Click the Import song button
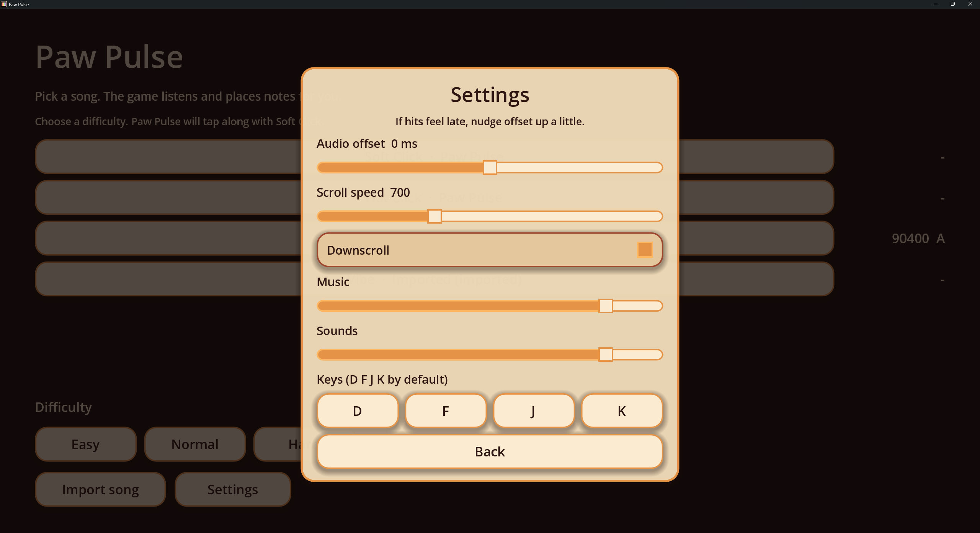Screen dimensions: 980x533 pos(100,489)
